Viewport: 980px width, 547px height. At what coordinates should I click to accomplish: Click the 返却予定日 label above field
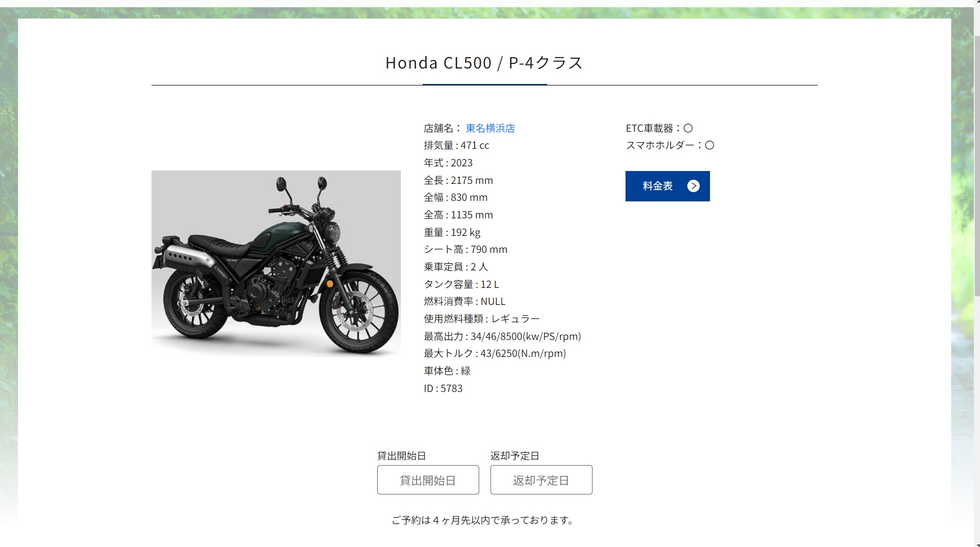515,456
